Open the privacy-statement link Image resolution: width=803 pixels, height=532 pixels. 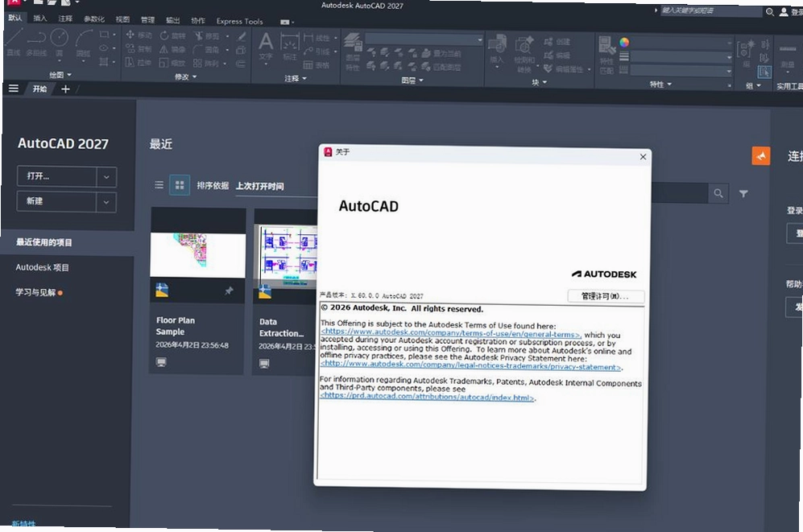tap(471, 365)
